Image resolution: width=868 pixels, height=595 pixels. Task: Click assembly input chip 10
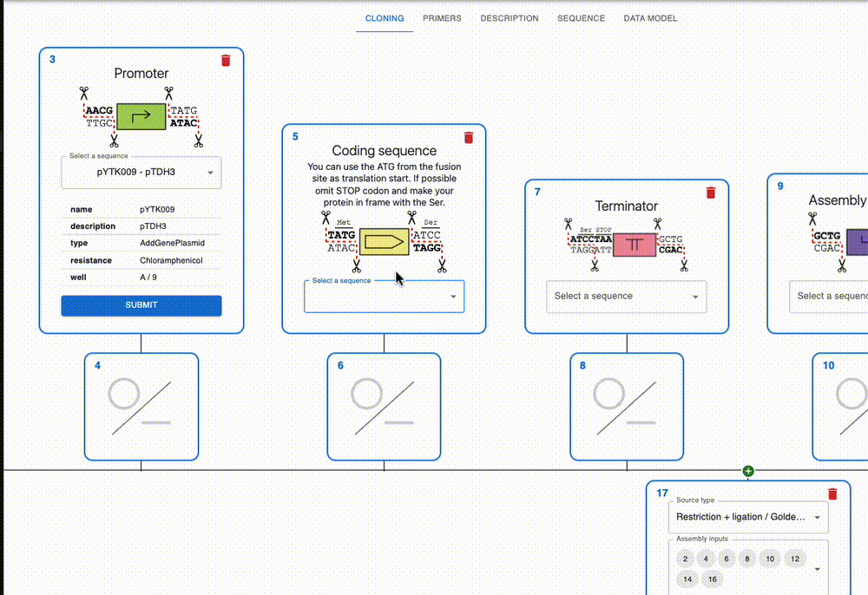[x=769, y=560]
